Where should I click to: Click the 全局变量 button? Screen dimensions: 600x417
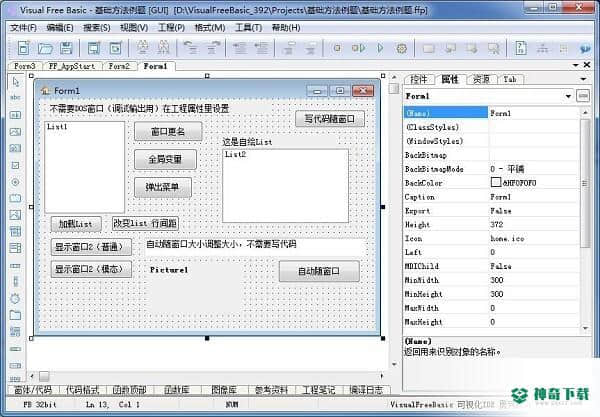pyautogui.click(x=165, y=159)
